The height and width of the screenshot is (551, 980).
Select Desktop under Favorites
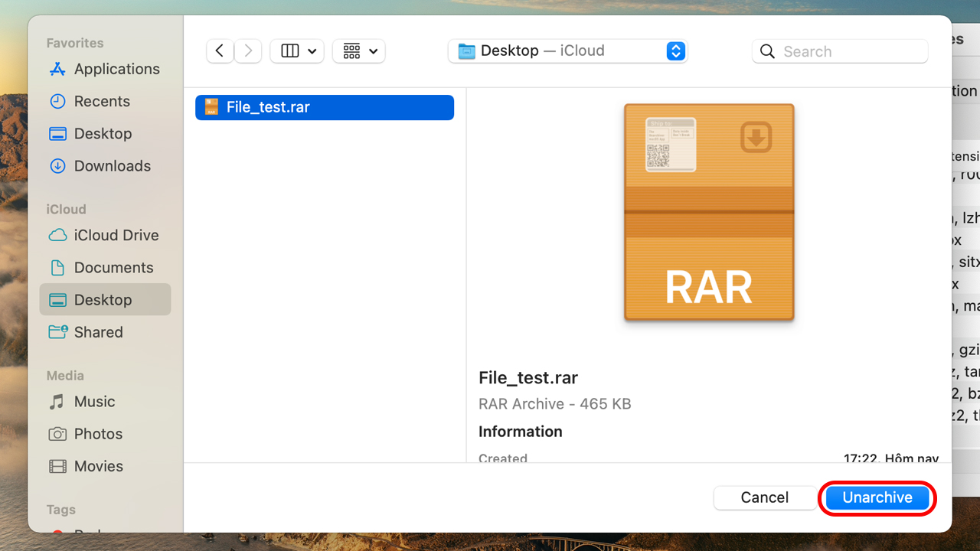(105, 133)
